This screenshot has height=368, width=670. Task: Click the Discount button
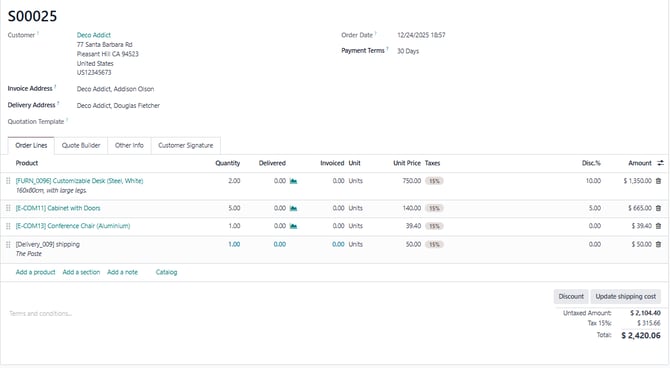(x=571, y=296)
